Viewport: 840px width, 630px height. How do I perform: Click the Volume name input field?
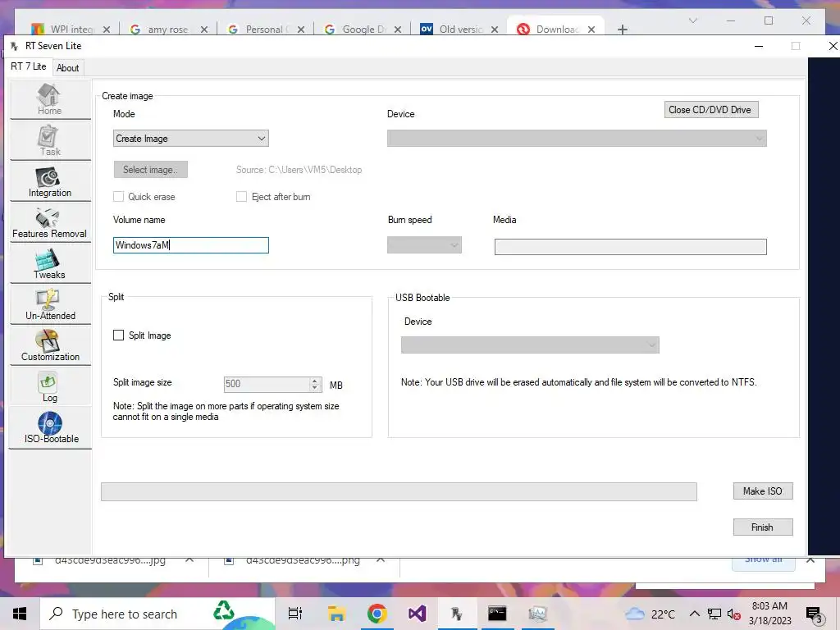(190, 245)
